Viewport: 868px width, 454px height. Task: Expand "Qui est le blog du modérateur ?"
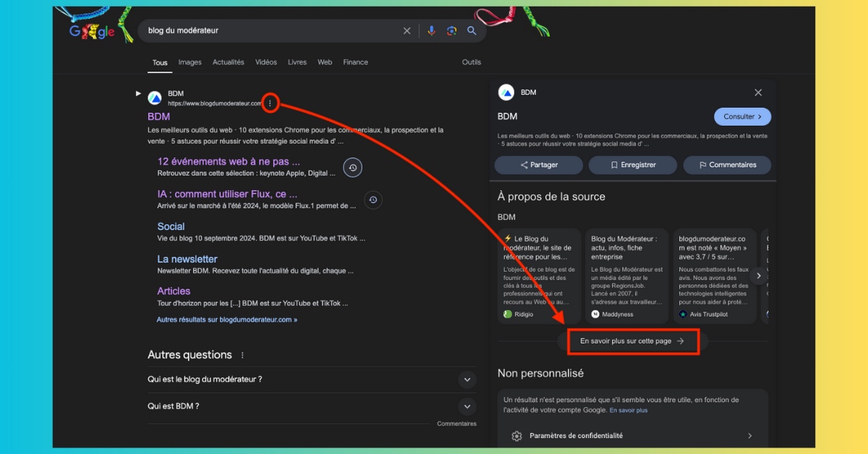pyautogui.click(x=467, y=380)
